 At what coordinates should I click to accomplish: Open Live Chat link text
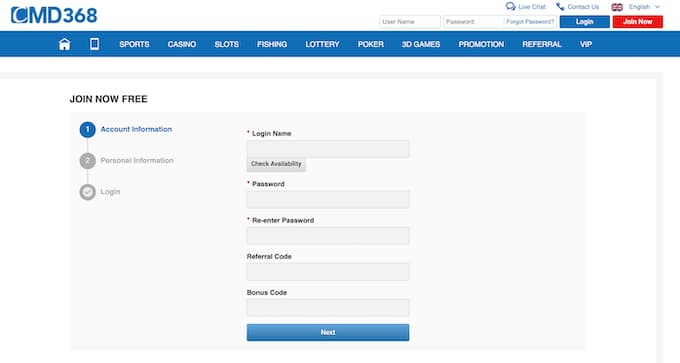pos(532,7)
